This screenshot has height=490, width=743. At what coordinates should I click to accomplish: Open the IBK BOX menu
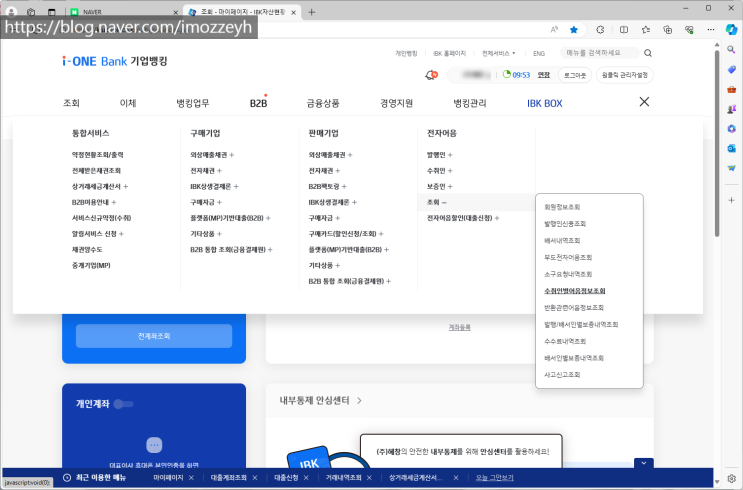point(544,103)
